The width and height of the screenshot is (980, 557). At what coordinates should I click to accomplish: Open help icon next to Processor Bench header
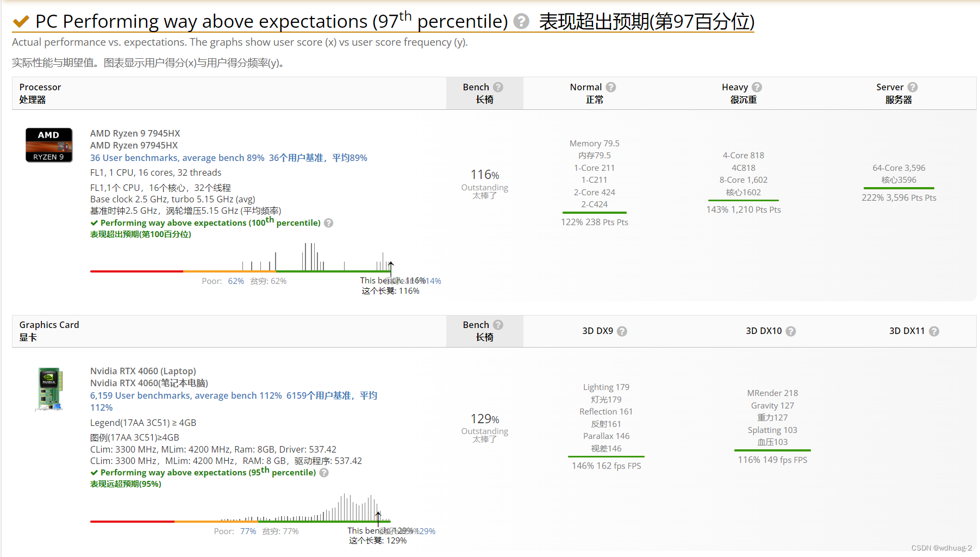[498, 87]
